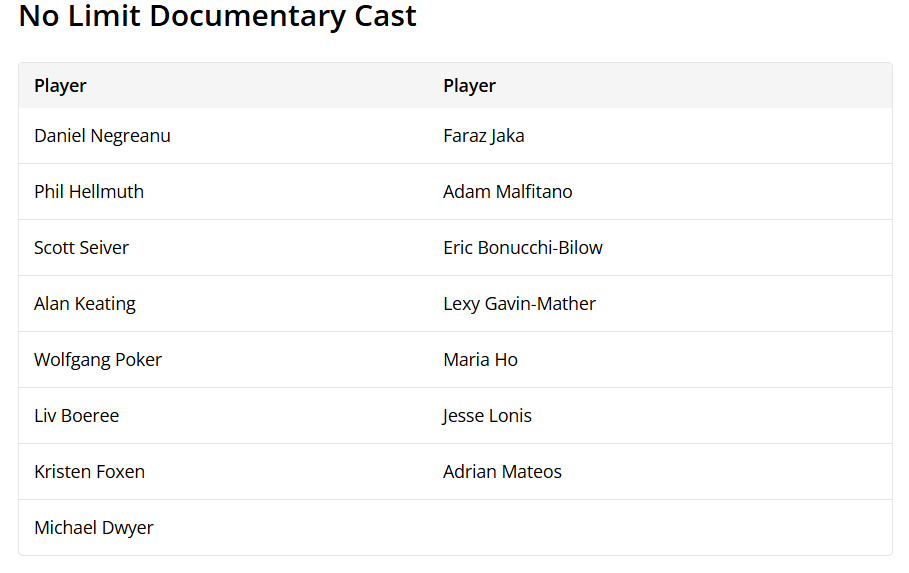
Task: Select the Daniel Negreanu cell
Action: pos(102,136)
